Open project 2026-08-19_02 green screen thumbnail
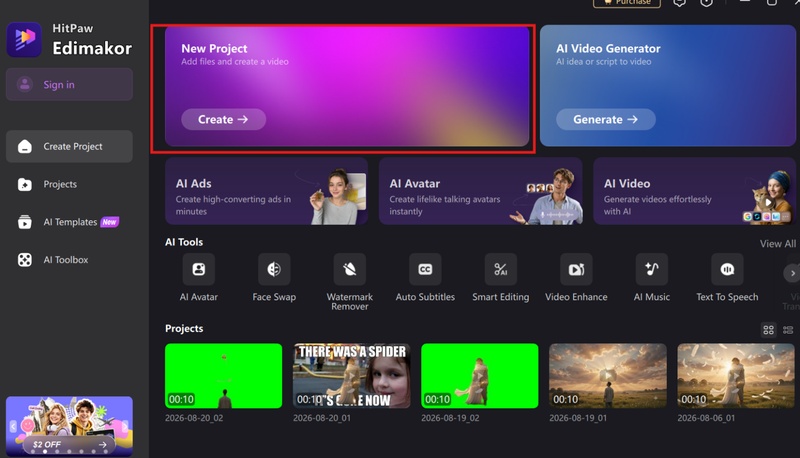Viewport: 800px width, 458px height. [x=480, y=376]
